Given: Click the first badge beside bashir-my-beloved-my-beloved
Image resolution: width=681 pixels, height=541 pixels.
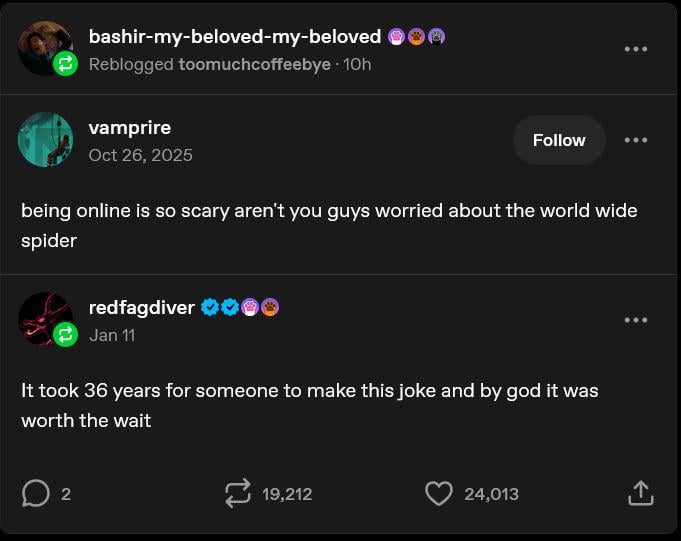Looking at the screenshot, I should tap(396, 37).
